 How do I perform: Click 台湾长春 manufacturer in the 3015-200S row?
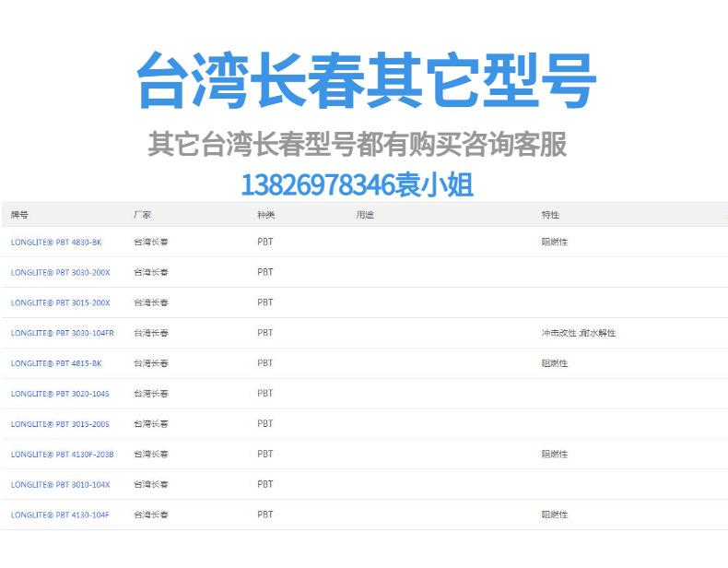[151, 423]
